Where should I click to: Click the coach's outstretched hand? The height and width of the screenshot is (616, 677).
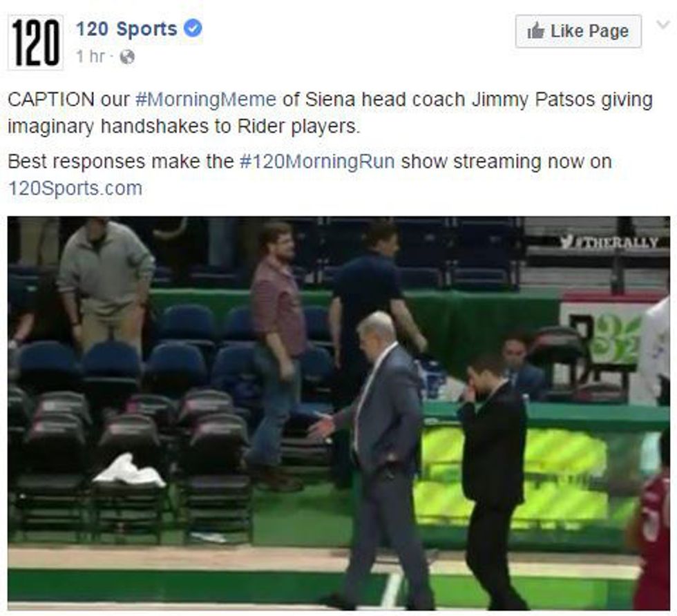pos(322,427)
